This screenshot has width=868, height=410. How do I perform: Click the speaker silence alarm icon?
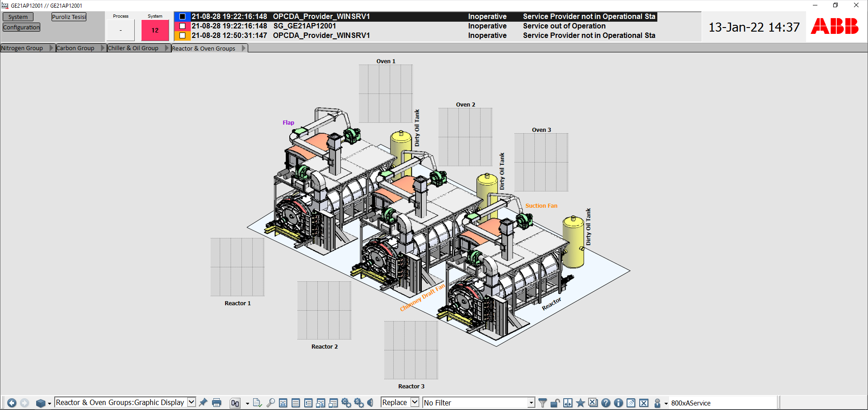[x=370, y=403]
